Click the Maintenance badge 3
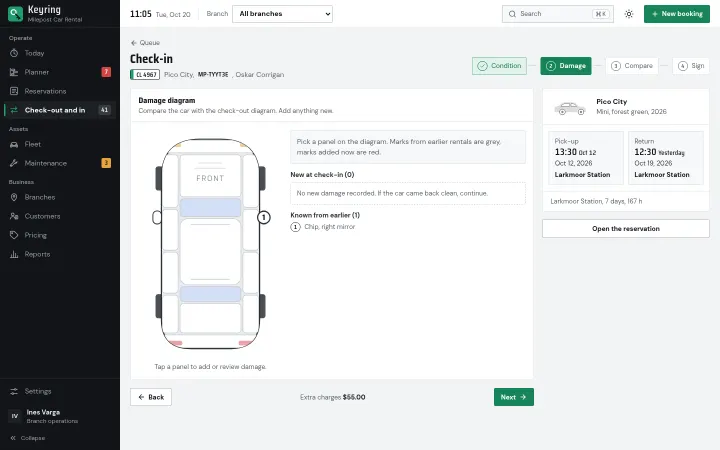Image resolution: width=720 pixels, height=450 pixels. (x=106, y=163)
